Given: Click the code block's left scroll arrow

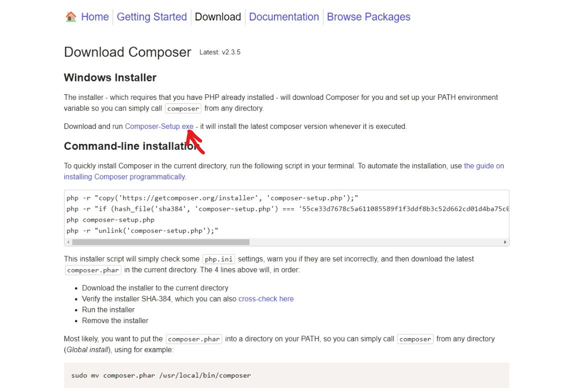Looking at the screenshot, I should (x=68, y=242).
